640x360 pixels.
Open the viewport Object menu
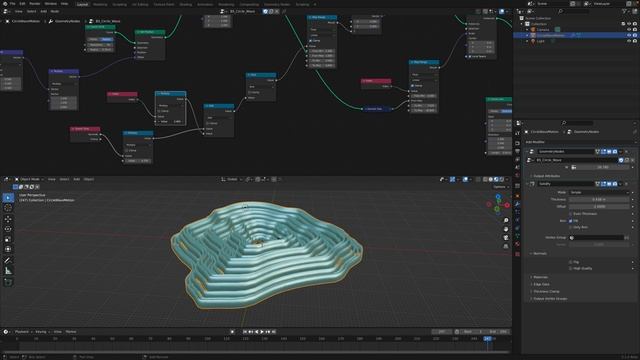coord(89,179)
